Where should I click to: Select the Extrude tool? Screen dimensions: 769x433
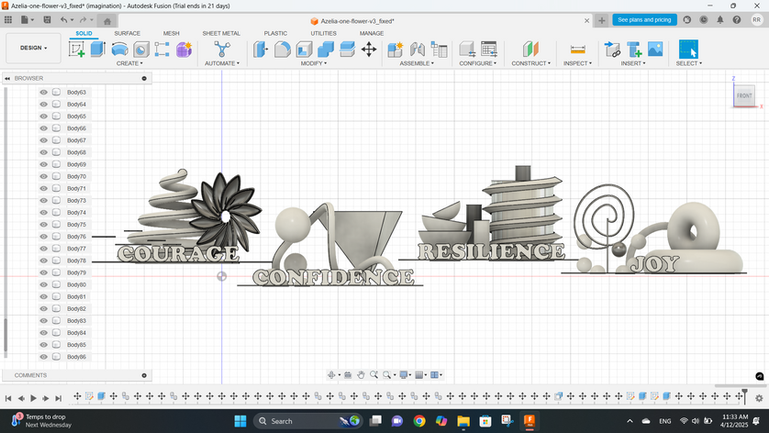[x=98, y=50]
